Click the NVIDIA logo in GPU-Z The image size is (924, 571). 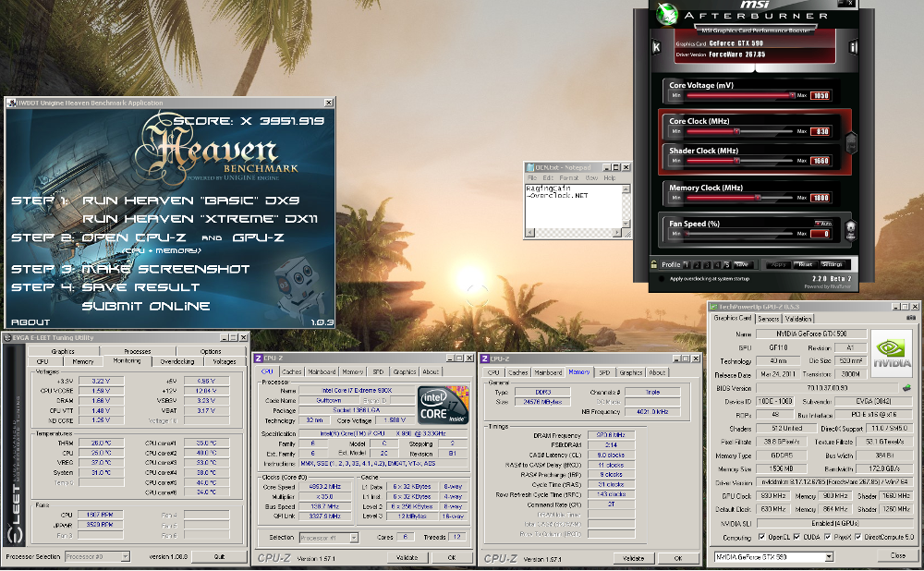point(893,352)
